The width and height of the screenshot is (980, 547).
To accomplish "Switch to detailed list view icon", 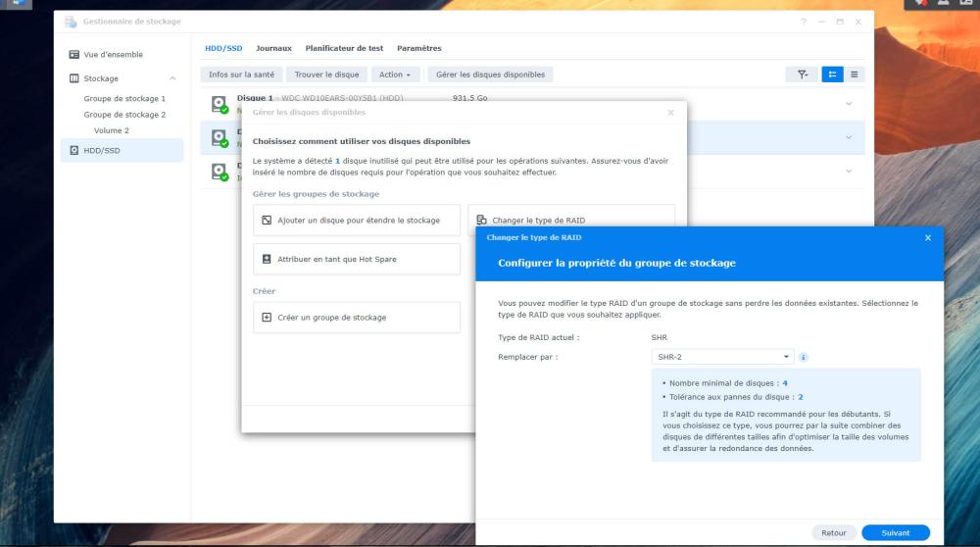I will 832,75.
